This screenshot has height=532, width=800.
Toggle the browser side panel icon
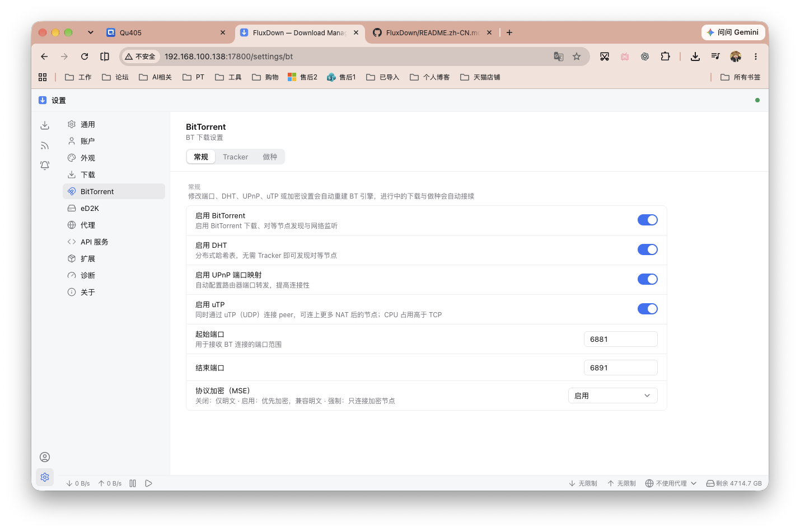pos(105,57)
